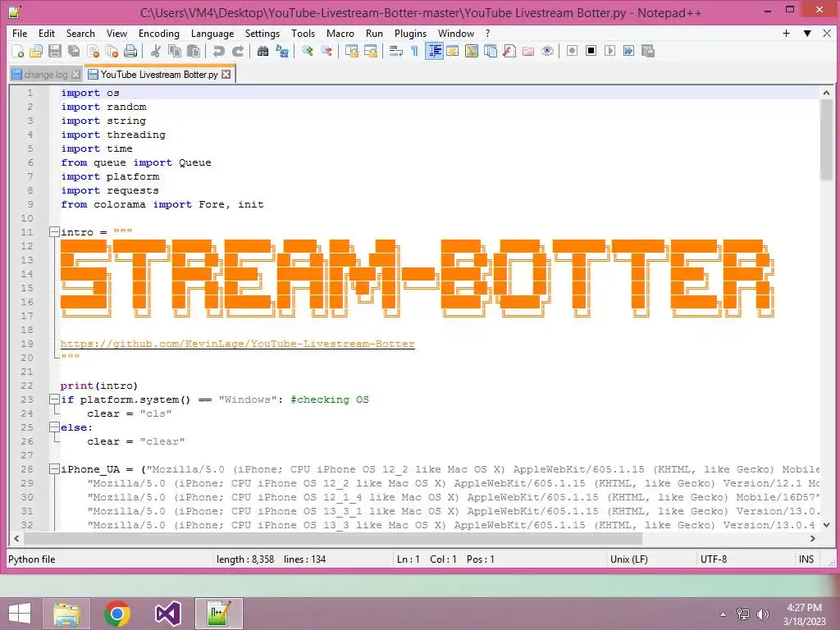840x630 pixels.
Task: Open the Document List panel icon
Action: [x=491, y=51]
